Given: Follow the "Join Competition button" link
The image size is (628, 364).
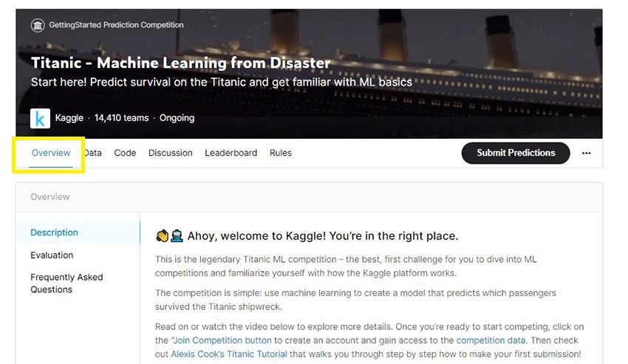Looking at the screenshot, I should pyautogui.click(x=221, y=340).
